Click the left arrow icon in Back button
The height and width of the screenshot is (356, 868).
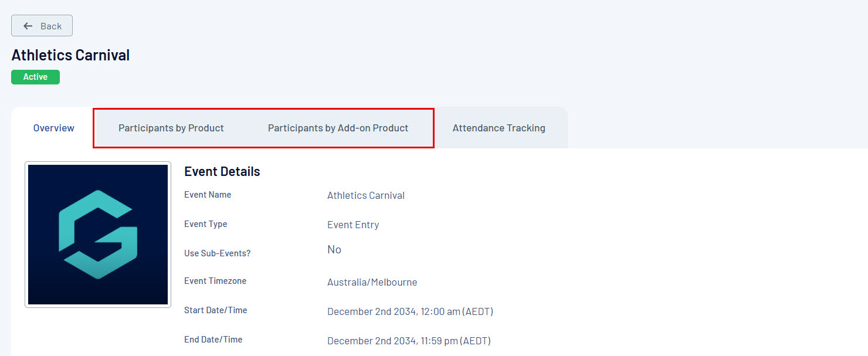click(28, 26)
